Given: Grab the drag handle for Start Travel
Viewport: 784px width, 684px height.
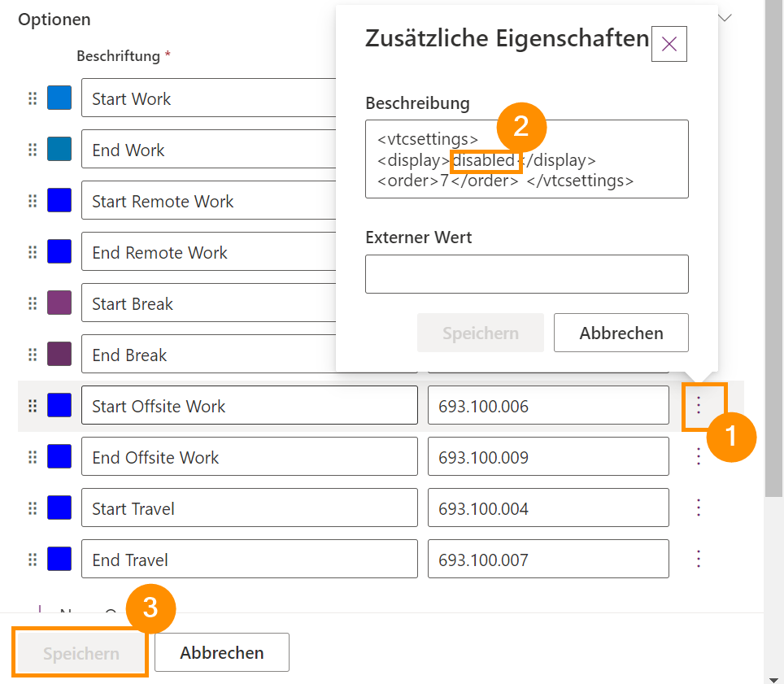Looking at the screenshot, I should click(33, 508).
